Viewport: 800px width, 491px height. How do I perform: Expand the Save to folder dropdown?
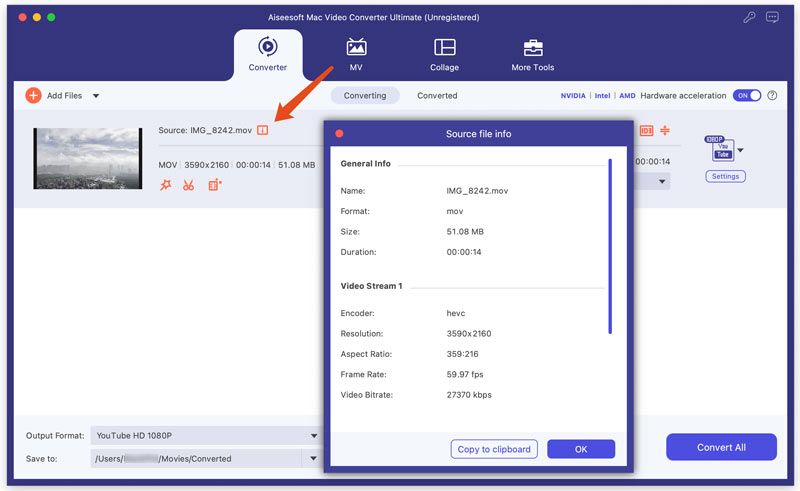click(x=313, y=458)
